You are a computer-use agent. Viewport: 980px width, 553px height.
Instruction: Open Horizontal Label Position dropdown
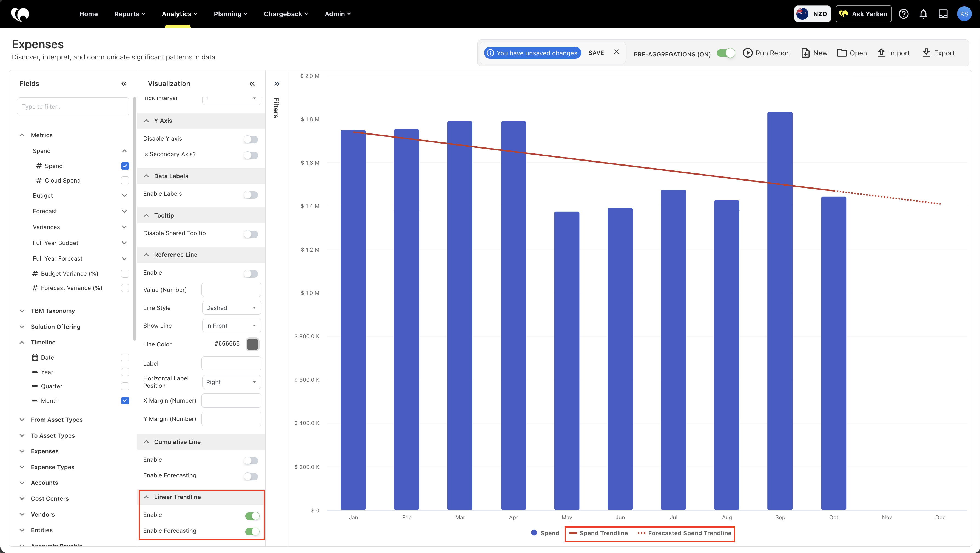click(x=232, y=382)
